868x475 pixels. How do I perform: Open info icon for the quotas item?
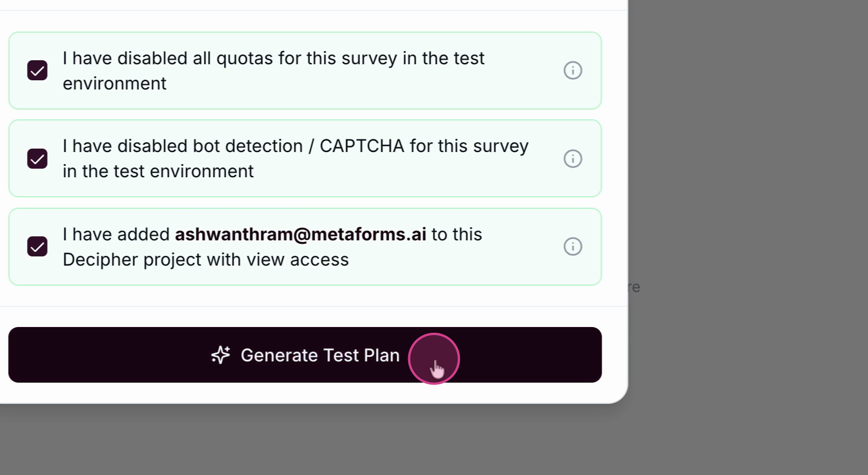point(572,71)
